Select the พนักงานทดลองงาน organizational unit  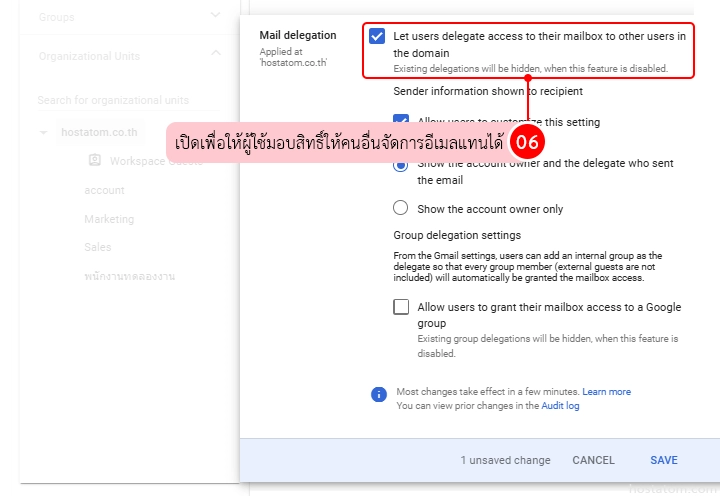pyautogui.click(x=129, y=276)
